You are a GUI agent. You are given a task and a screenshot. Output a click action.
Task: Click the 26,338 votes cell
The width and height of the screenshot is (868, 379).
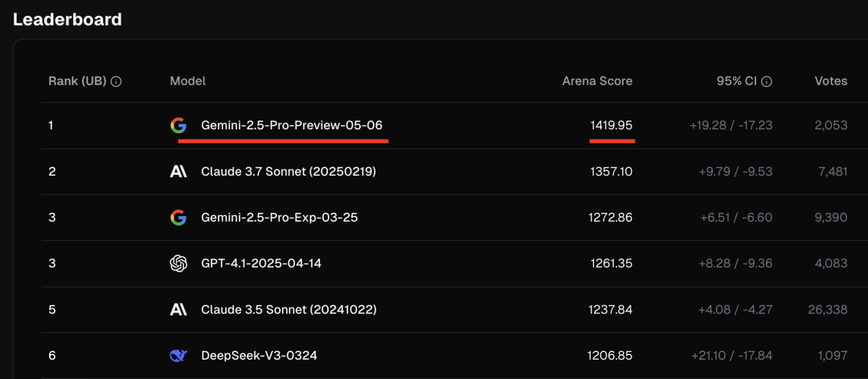click(x=828, y=309)
